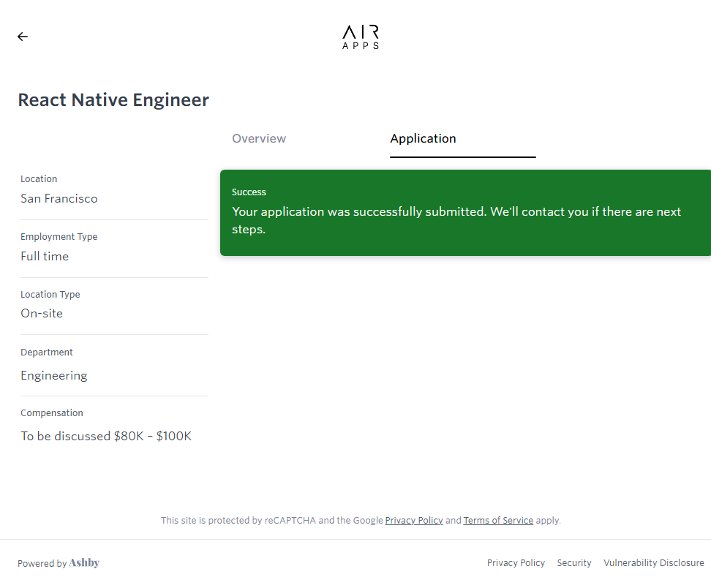Open the Security footer link
711x588 pixels.
(x=573, y=563)
